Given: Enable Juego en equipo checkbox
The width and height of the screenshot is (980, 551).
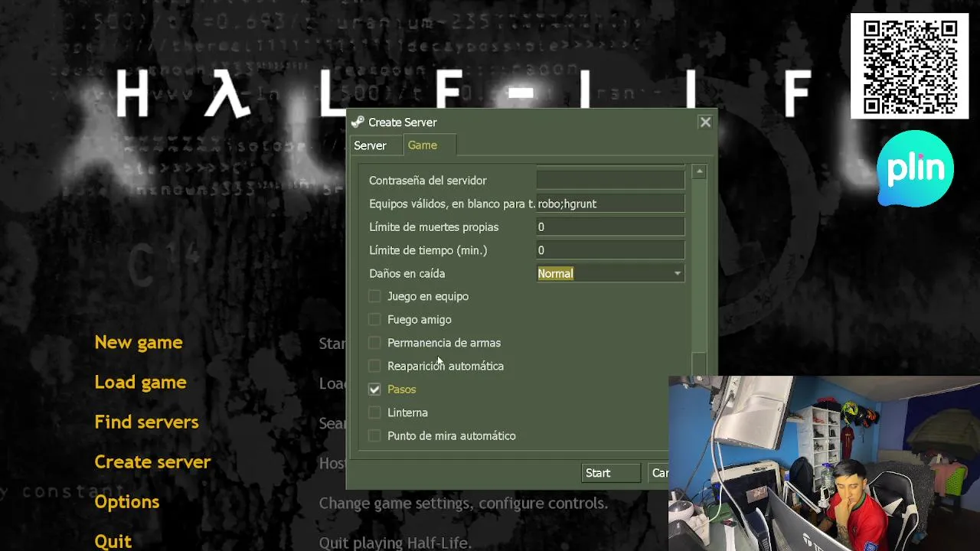Looking at the screenshot, I should (374, 296).
